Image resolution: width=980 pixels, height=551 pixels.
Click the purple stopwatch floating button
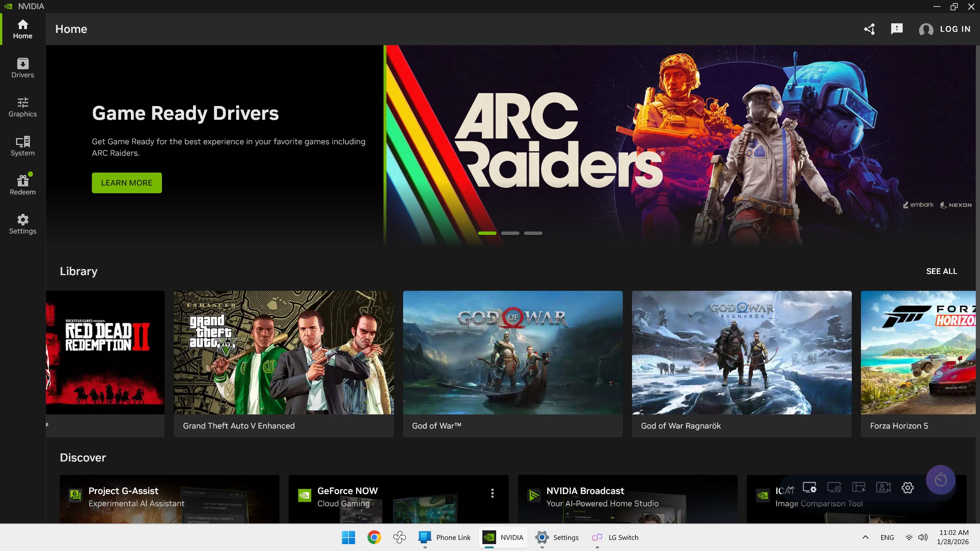(941, 480)
